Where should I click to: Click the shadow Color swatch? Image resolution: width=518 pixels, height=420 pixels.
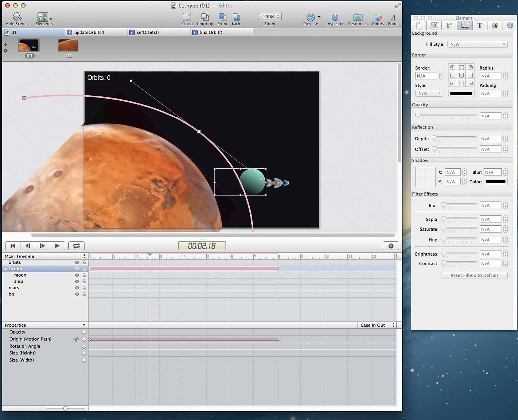tap(495, 182)
